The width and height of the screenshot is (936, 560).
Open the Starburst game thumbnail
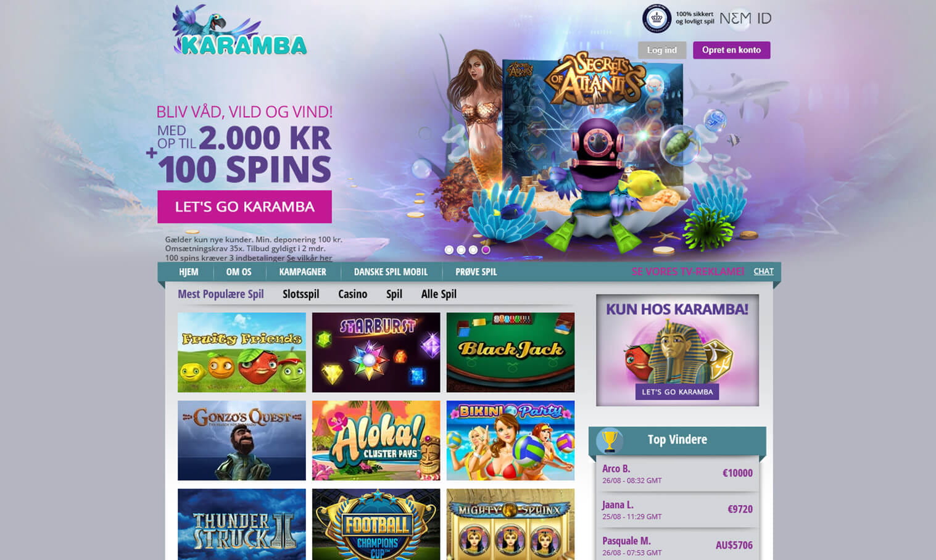tap(376, 352)
